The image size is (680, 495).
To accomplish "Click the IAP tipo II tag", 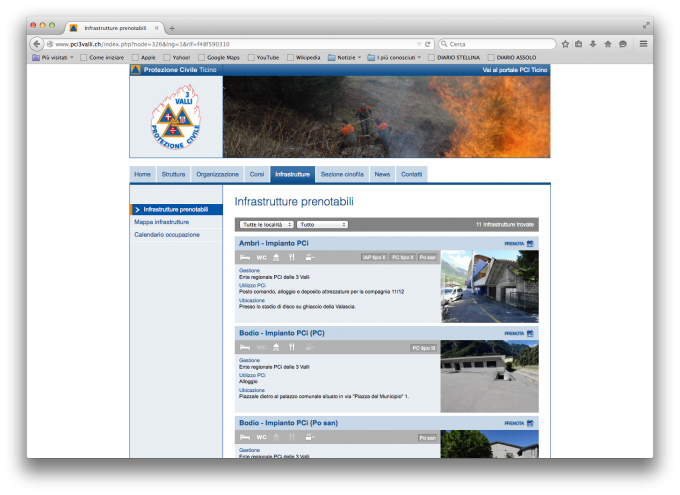I will pyautogui.click(x=374, y=257).
